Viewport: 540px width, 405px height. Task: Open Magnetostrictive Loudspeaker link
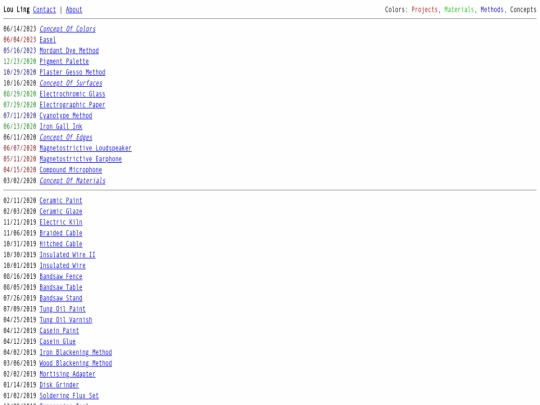(85, 148)
